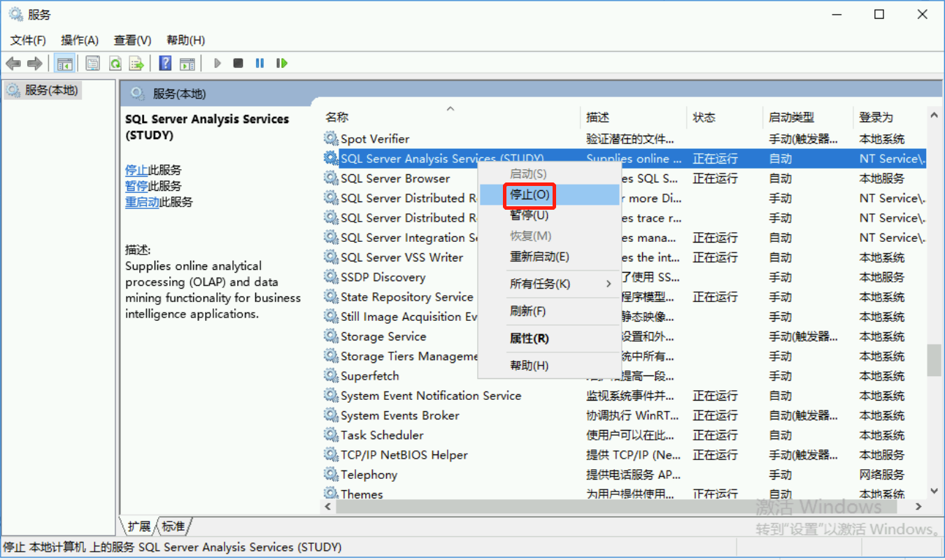Click the Export List toolbar icon
The image size is (945, 560).
point(136,64)
